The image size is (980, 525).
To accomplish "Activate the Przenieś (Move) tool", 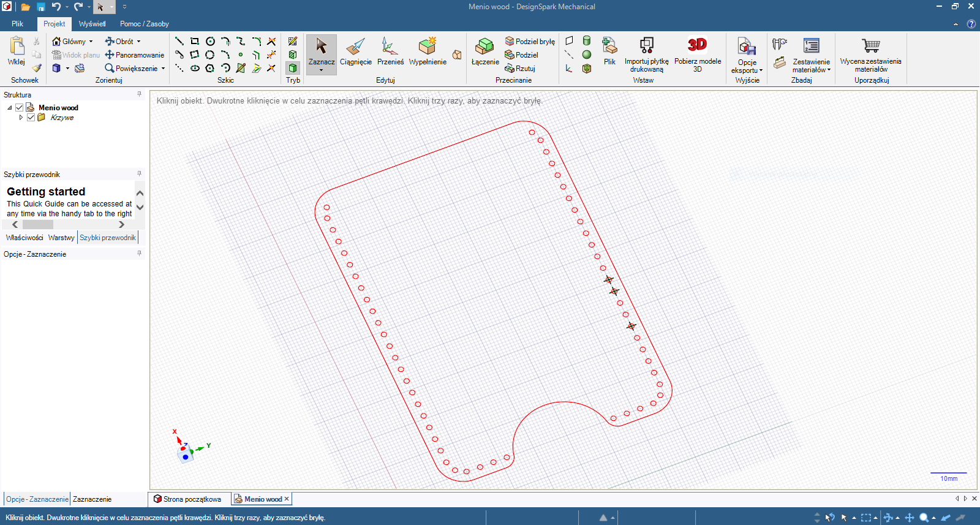I will click(390, 51).
